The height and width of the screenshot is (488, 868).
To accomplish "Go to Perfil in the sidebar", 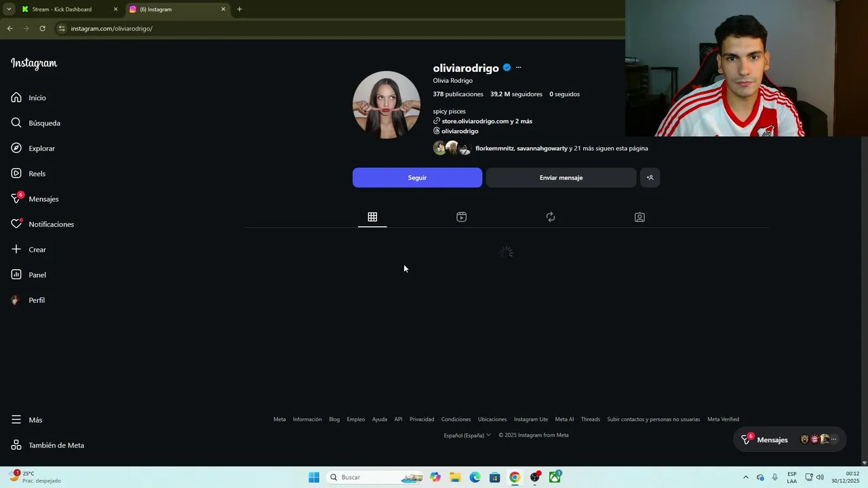I will pos(28,300).
